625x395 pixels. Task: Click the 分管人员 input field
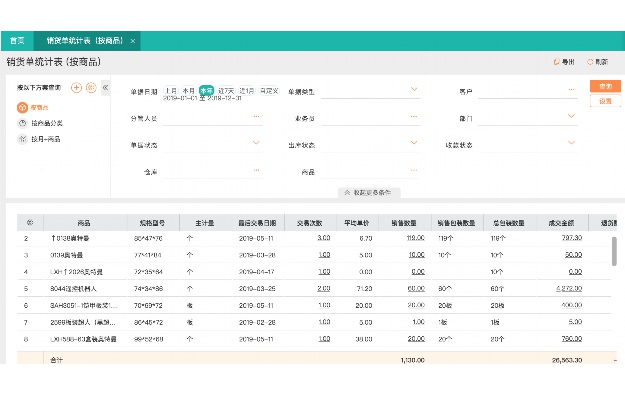[213, 118]
